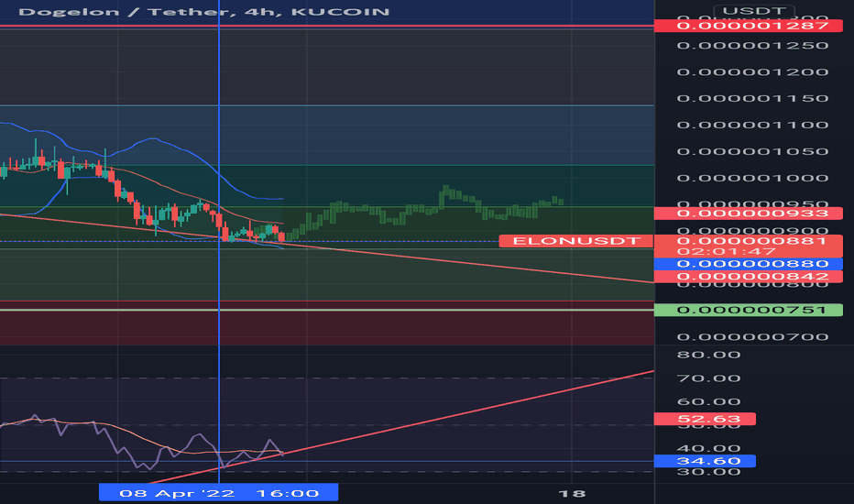Click the RSI value label 52.63
854x504 pixels.
pyautogui.click(x=705, y=419)
